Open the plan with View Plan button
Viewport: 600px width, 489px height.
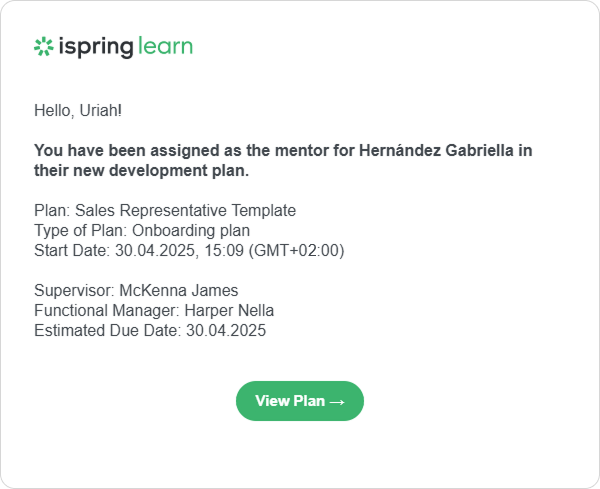(300, 401)
